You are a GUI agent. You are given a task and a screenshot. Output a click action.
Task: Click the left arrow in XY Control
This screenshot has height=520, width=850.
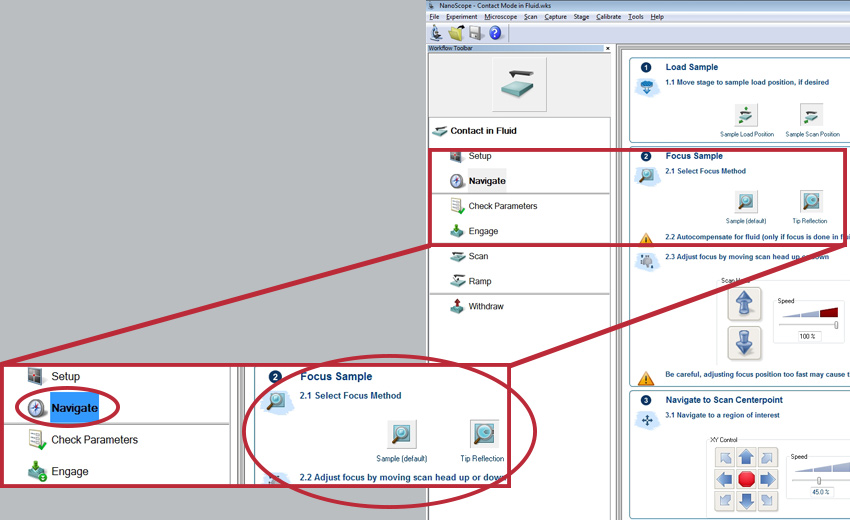coord(723,479)
